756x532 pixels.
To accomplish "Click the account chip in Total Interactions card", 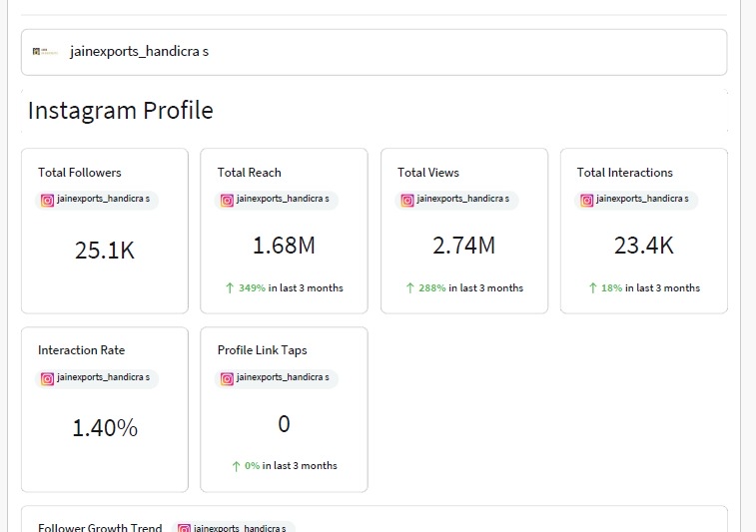I will coord(636,200).
